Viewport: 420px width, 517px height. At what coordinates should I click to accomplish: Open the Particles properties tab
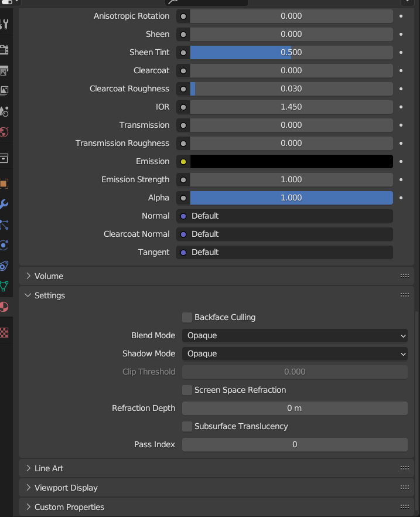(4, 225)
